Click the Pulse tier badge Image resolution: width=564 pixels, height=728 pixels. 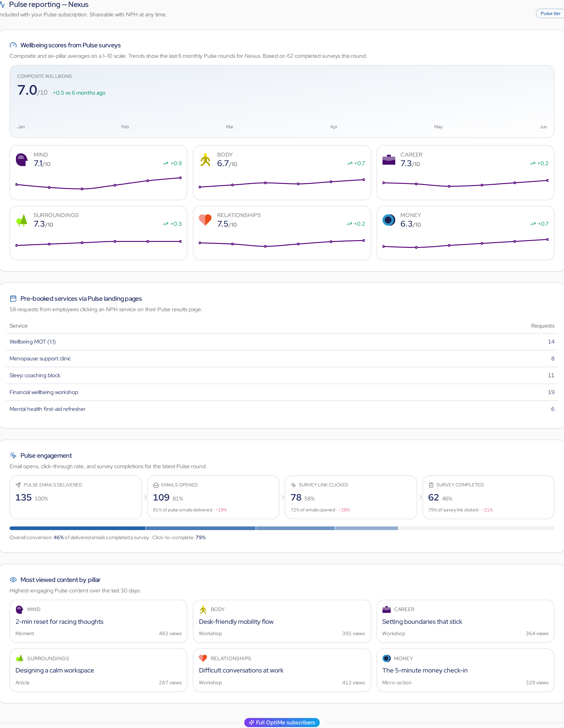(x=550, y=13)
